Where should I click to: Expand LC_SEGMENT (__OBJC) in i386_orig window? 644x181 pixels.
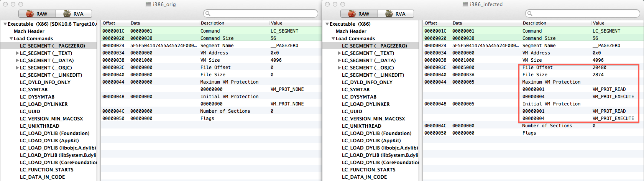pos(17,68)
